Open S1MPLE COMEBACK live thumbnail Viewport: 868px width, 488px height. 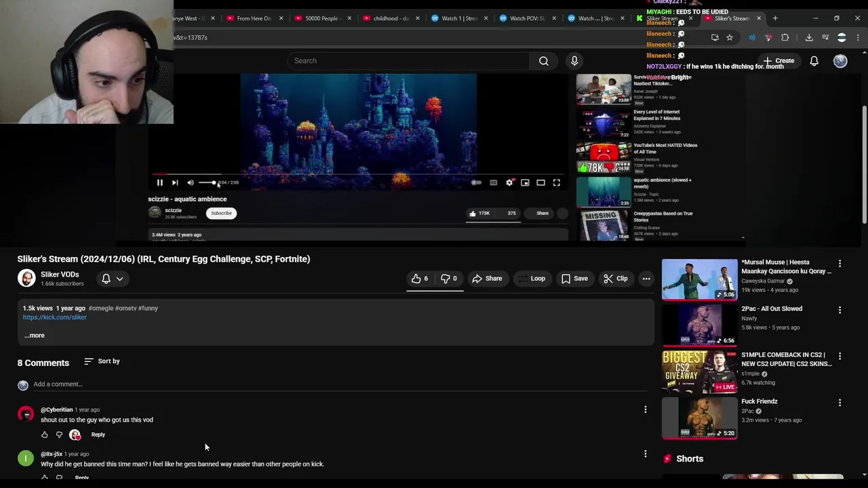tap(699, 372)
